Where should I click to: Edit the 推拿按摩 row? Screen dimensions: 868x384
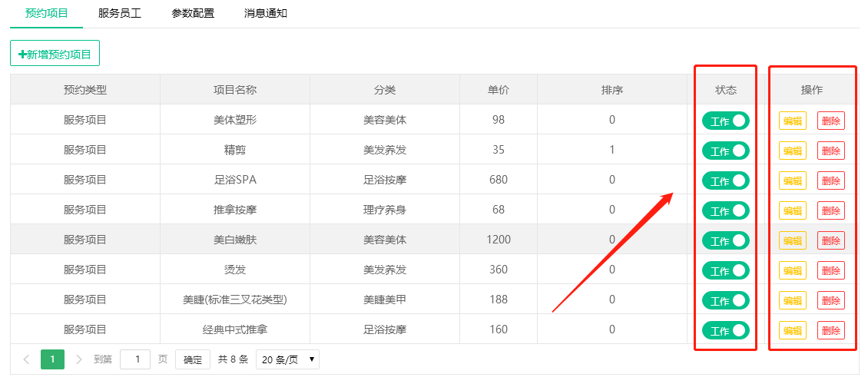(x=793, y=210)
